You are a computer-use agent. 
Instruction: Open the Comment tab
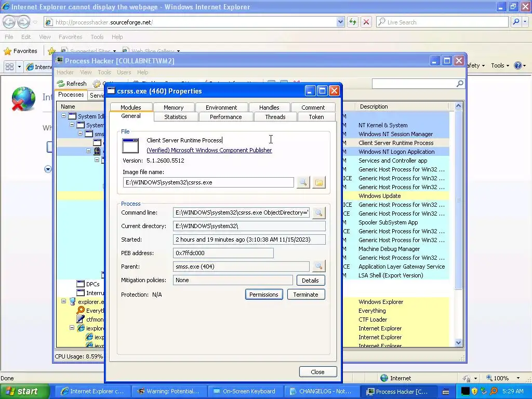pos(313,108)
